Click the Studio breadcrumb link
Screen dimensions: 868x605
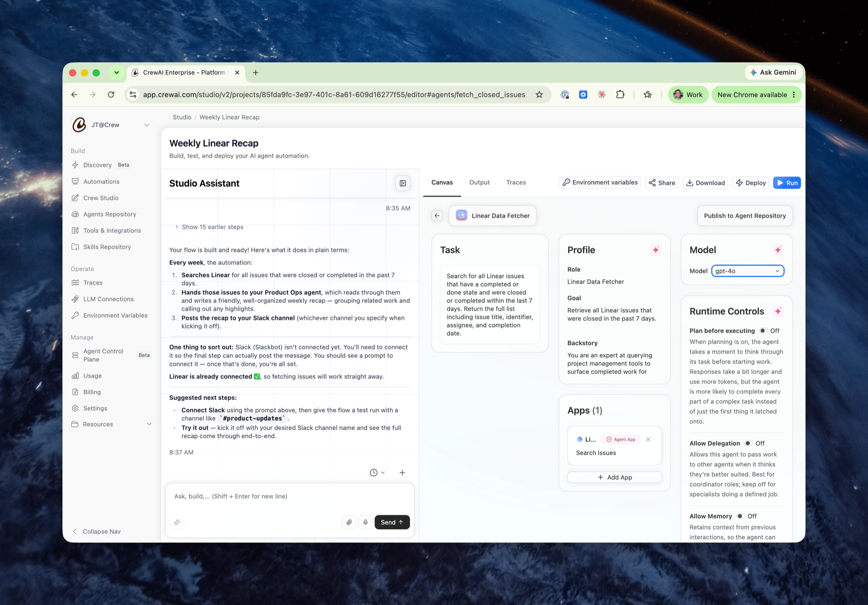click(182, 117)
